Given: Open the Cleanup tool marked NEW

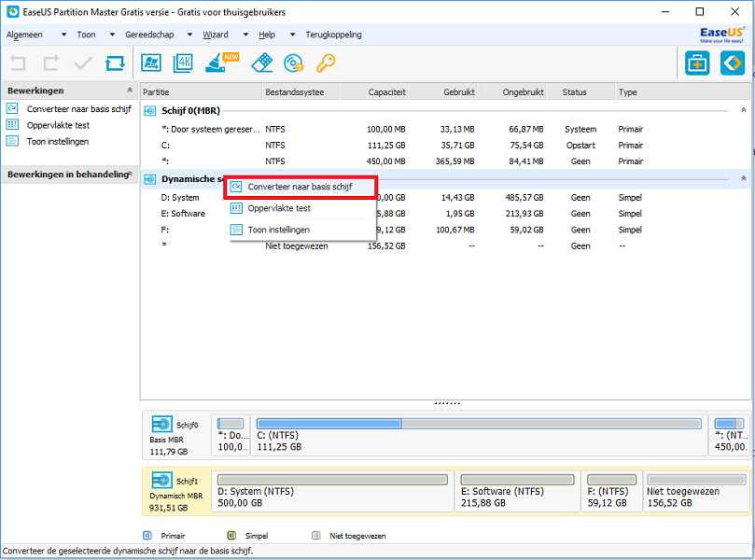Looking at the screenshot, I should click(x=221, y=63).
